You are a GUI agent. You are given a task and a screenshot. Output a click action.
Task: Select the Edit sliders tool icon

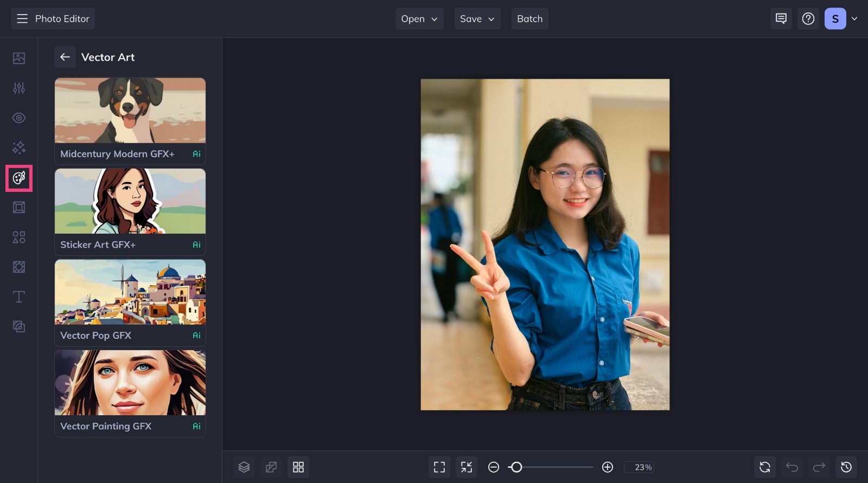click(19, 88)
